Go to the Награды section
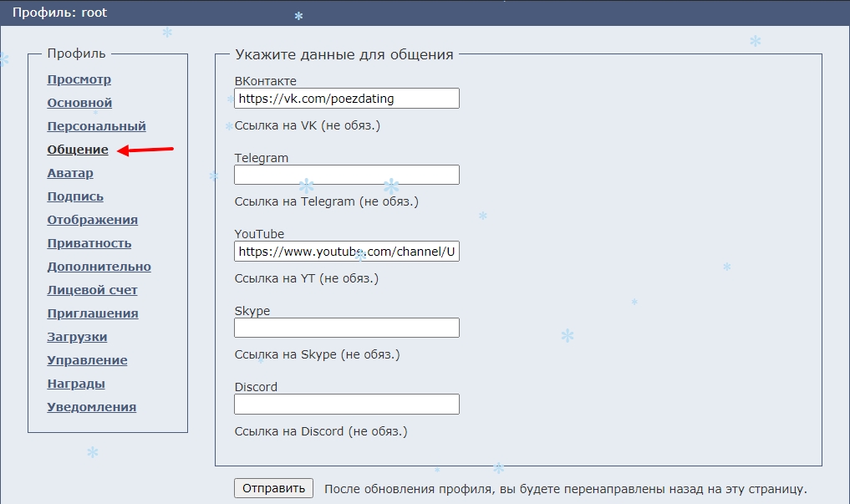This screenshot has width=850, height=504. pyautogui.click(x=76, y=384)
